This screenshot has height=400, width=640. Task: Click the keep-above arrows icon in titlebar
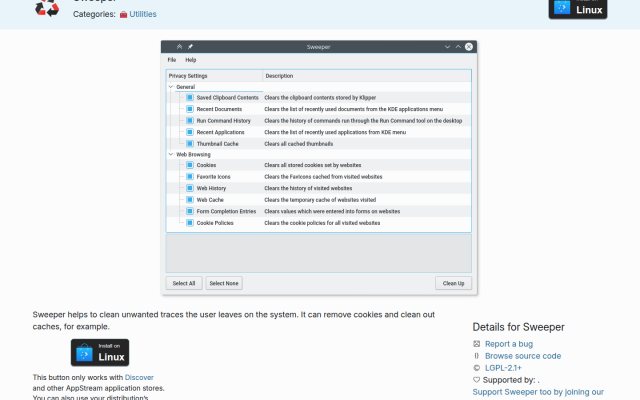coord(179,47)
